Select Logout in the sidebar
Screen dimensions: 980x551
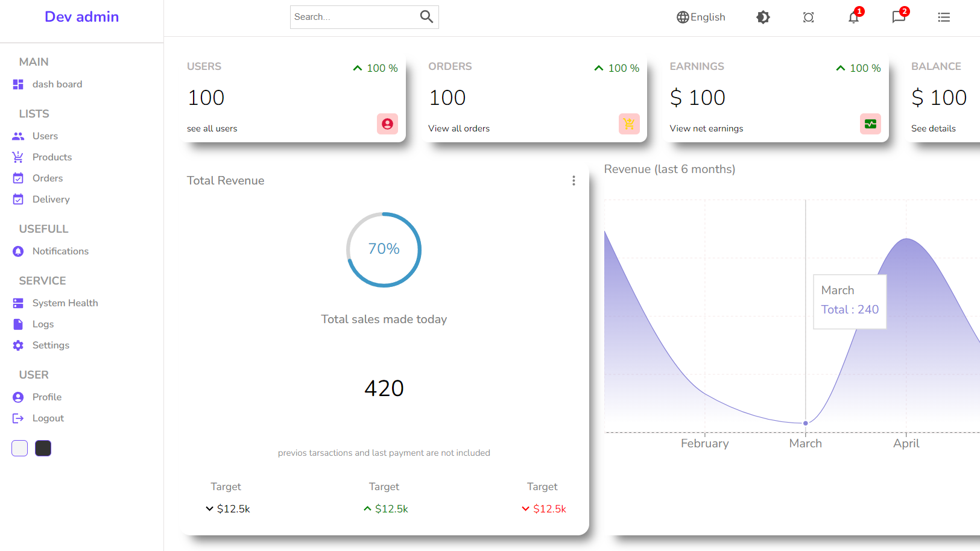point(48,418)
